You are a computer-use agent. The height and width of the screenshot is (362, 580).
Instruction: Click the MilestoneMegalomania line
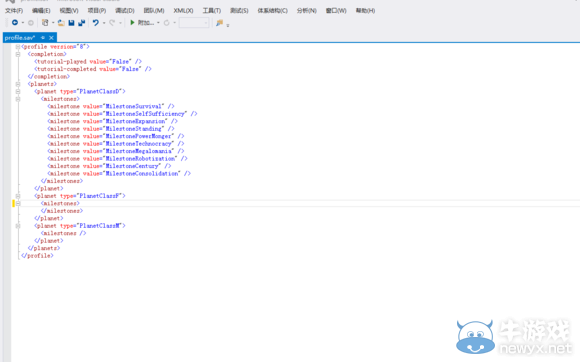(x=115, y=151)
